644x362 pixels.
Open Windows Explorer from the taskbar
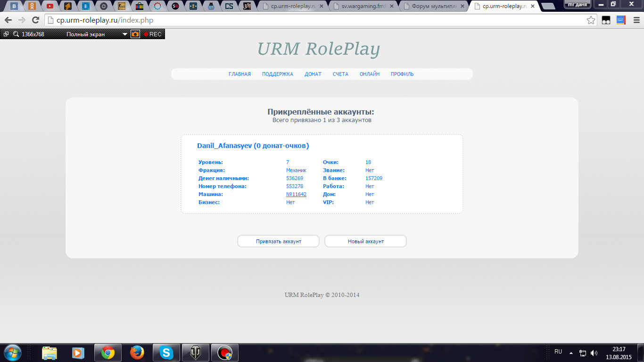click(50, 353)
